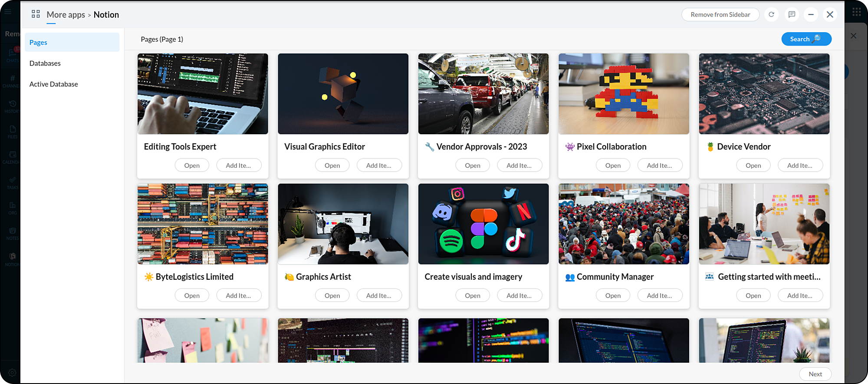Click the Community Manager crowd thumbnail
This screenshot has width=868, height=384.
pos(624,224)
